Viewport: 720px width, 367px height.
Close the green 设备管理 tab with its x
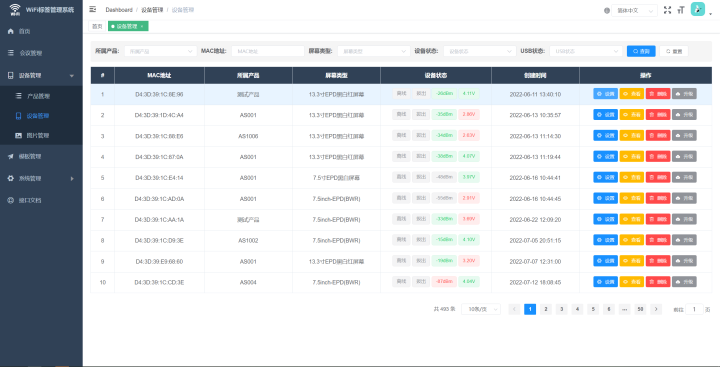tap(142, 27)
